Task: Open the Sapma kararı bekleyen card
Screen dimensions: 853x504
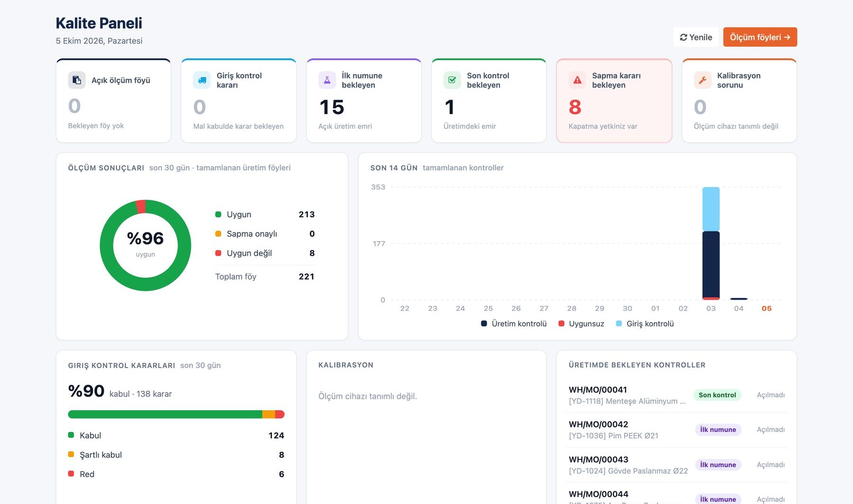Action: (x=614, y=100)
